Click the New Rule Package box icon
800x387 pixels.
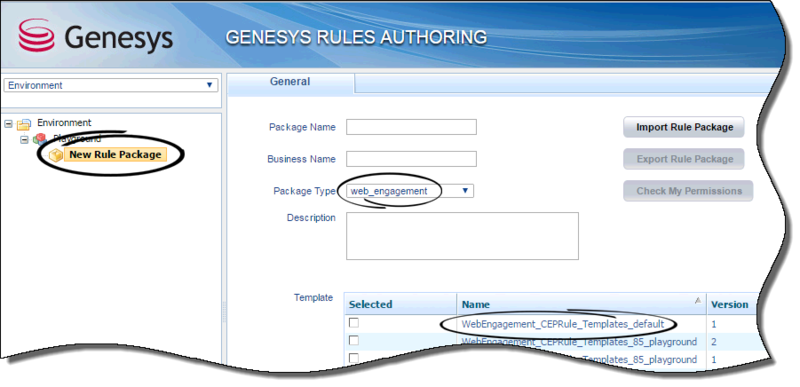[55, 156]
